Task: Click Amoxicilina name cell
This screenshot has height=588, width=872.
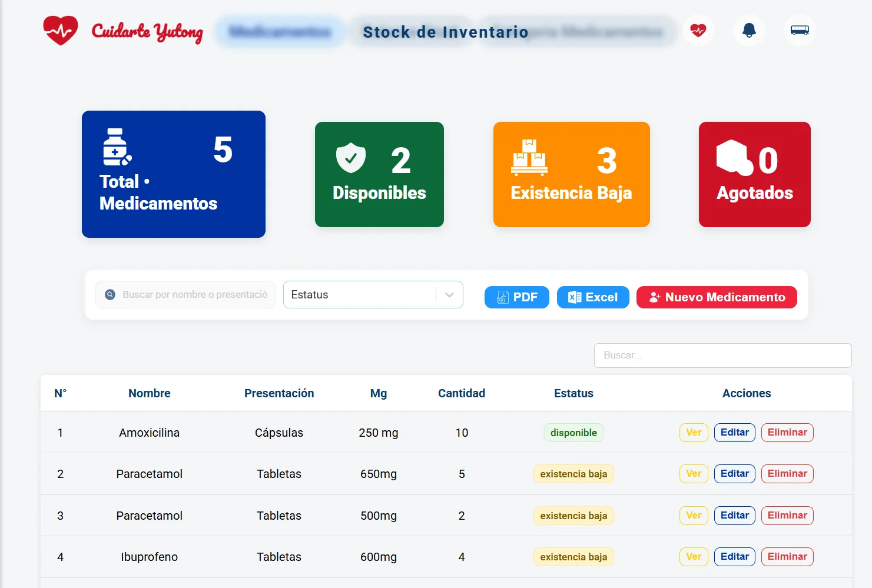Action: 150,433
